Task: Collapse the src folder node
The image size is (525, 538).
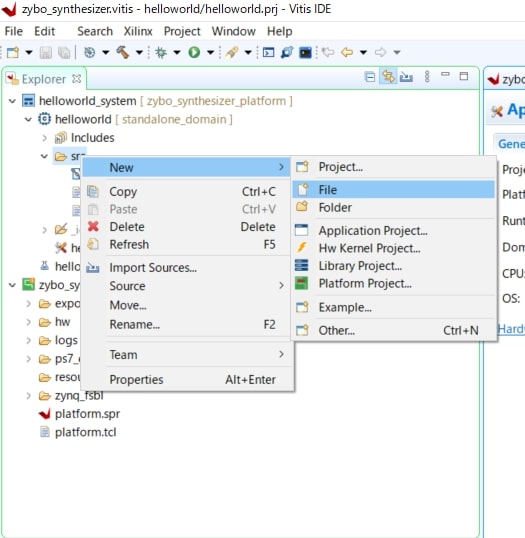Action: tap(44, 156)
